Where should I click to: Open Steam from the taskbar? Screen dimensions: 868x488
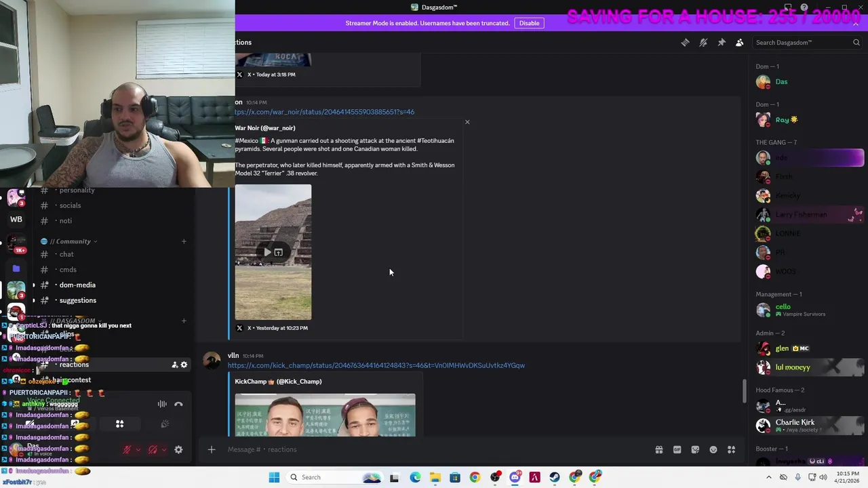point(555,477)
